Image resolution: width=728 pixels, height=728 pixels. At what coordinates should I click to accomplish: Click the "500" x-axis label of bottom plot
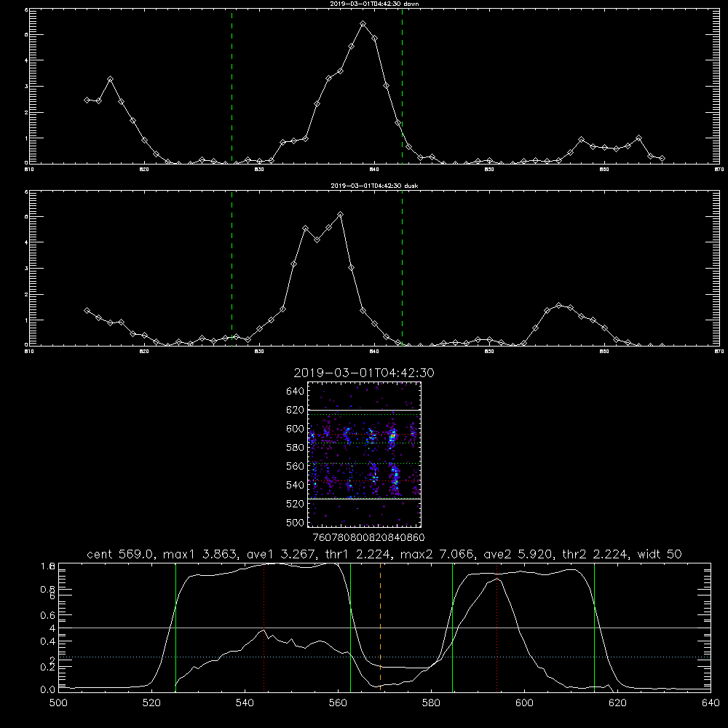click(x=58, y=703)
